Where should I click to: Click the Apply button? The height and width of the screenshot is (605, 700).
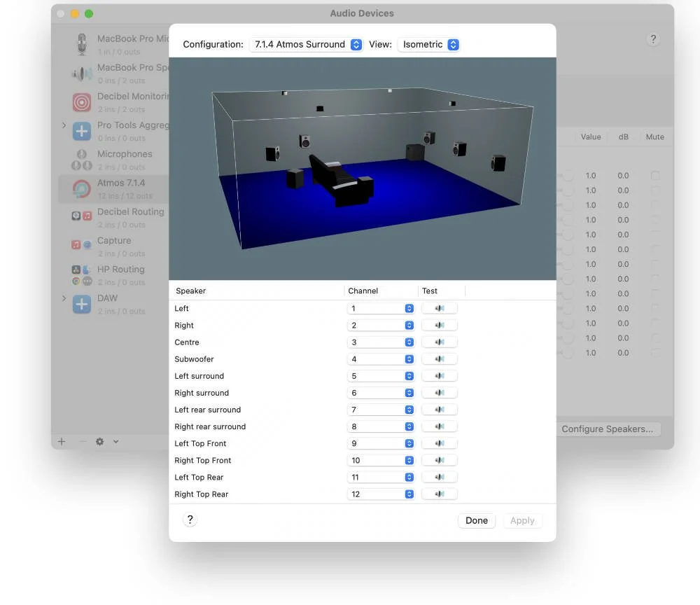[x=522, y=520]
